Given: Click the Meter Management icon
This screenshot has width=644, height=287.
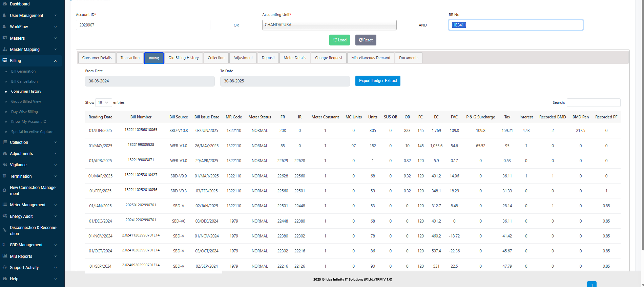Looking at the screenshot, I should click(4, 205).
